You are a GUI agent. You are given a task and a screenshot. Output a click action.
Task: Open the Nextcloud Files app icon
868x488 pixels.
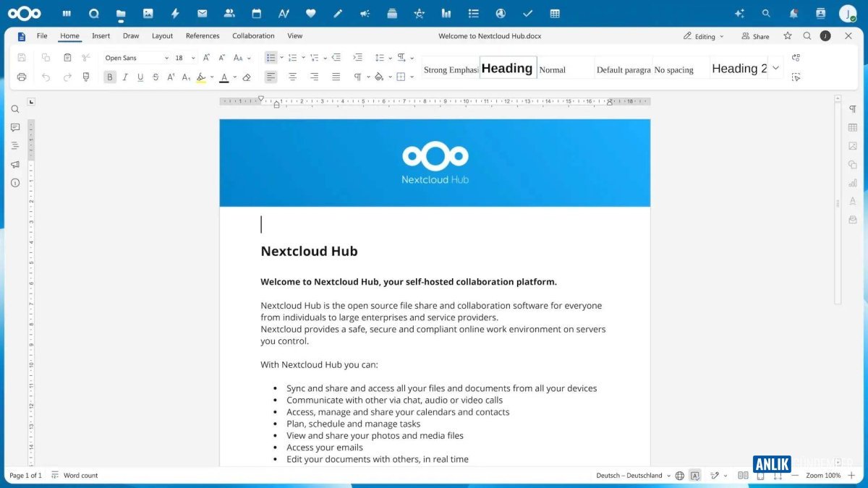click(x=121, y=13)
